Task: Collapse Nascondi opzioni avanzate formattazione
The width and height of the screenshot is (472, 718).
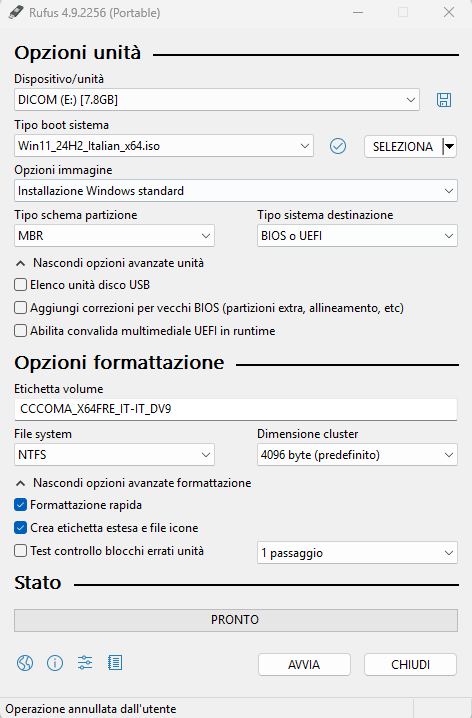Action: 133,483
